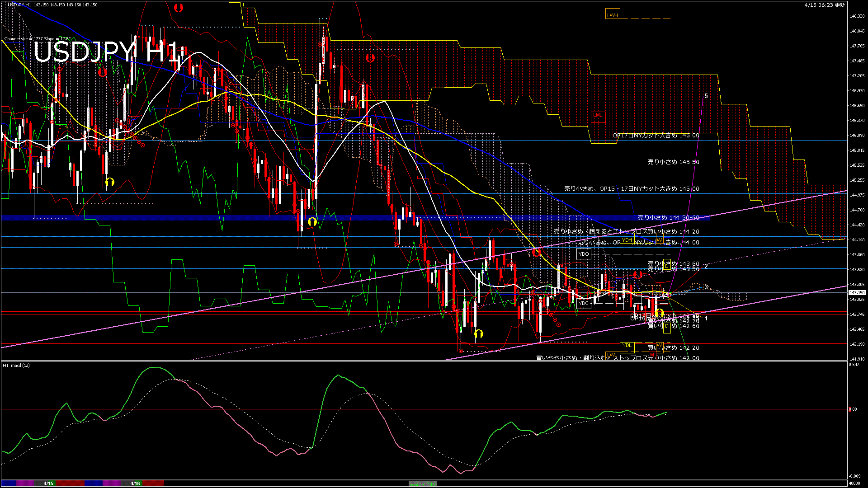Toggle the macd ON button

(x=423, y=483)
